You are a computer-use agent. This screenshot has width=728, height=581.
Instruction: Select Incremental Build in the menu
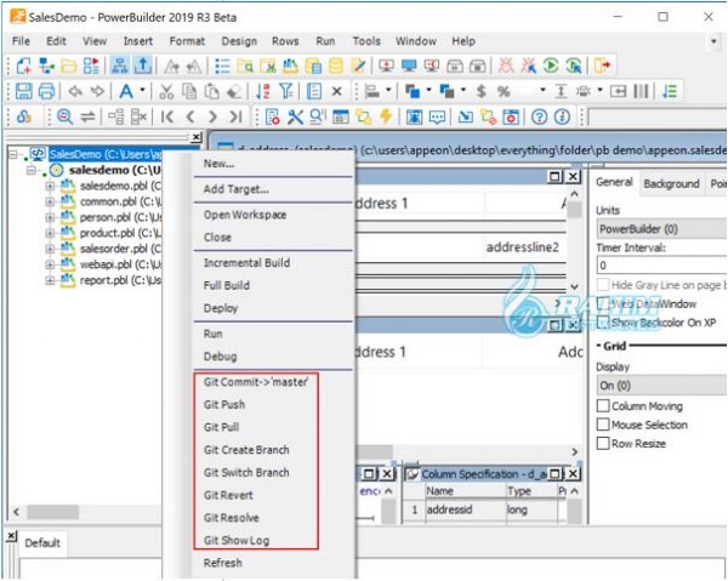click(x=248, y=263)
